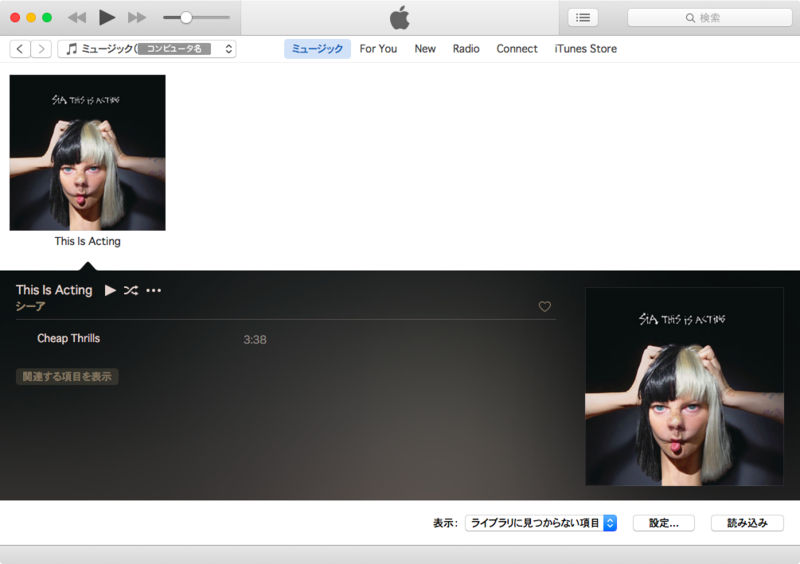Select the Cheap Thrills track
Image resolution: width=800 pixels, height=564 pixels.
click(68, 338)
